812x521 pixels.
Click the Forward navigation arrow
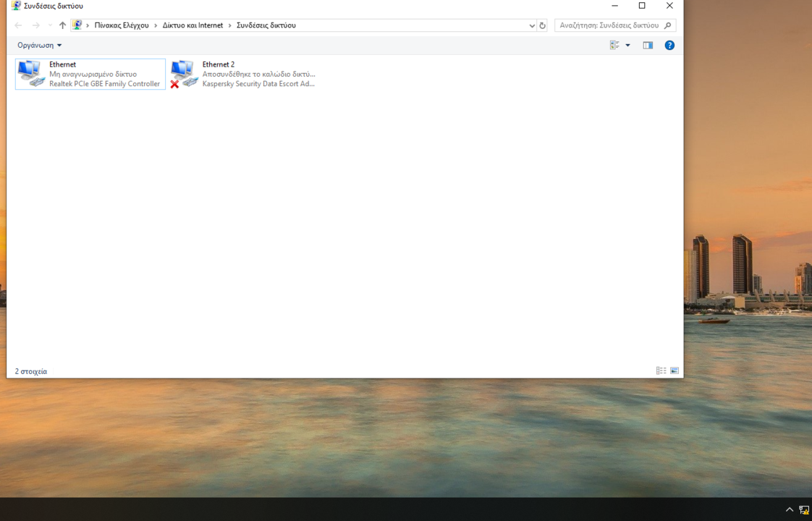tap(35, 25)
